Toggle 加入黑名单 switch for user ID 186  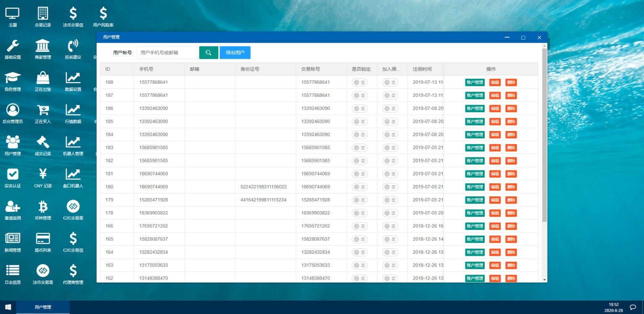[390, 108]
